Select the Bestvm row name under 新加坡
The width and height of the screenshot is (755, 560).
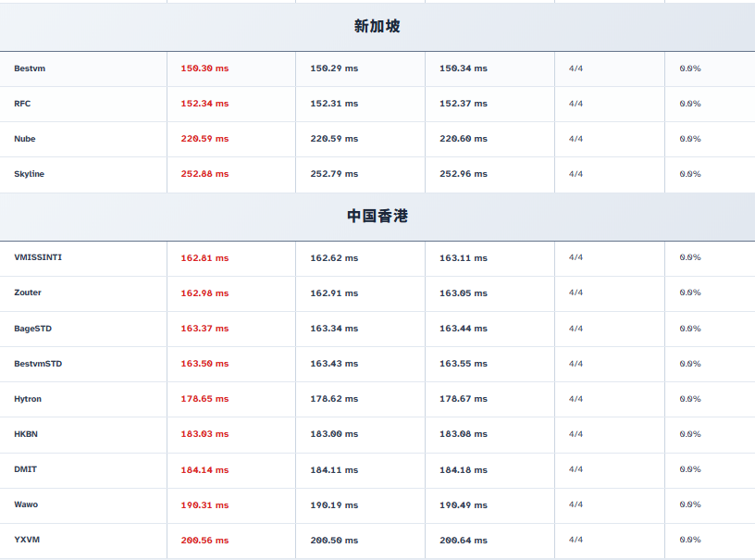(x=28, y=68)
